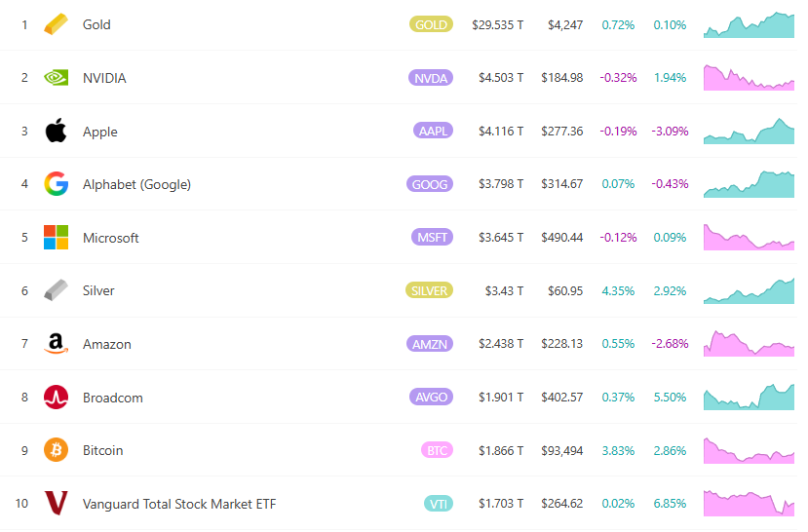The image size is (808, 532).
Task: Open the Alphabet (Google) name link
Action: 136,184
